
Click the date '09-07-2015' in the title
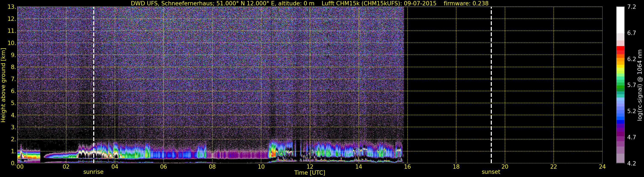(x=420, y=3)
